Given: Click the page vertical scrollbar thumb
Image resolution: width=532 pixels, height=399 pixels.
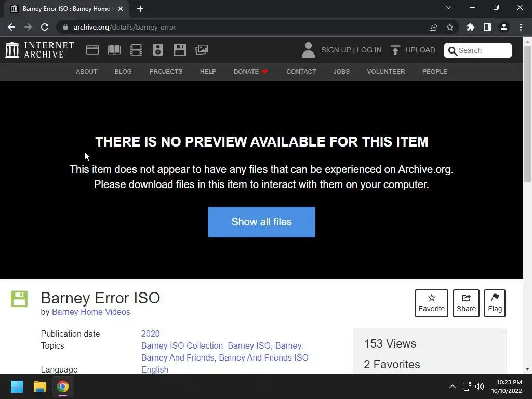Looking at the screenshot, I should tap(528, 114).
